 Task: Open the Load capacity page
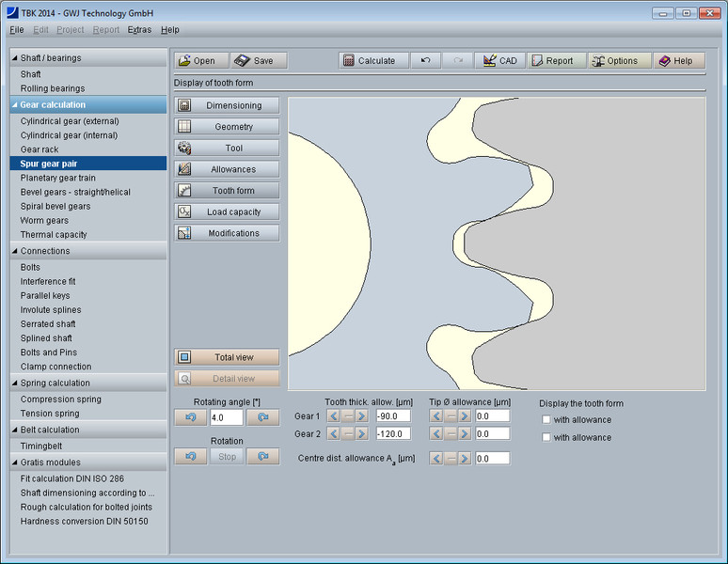[227, 211]
